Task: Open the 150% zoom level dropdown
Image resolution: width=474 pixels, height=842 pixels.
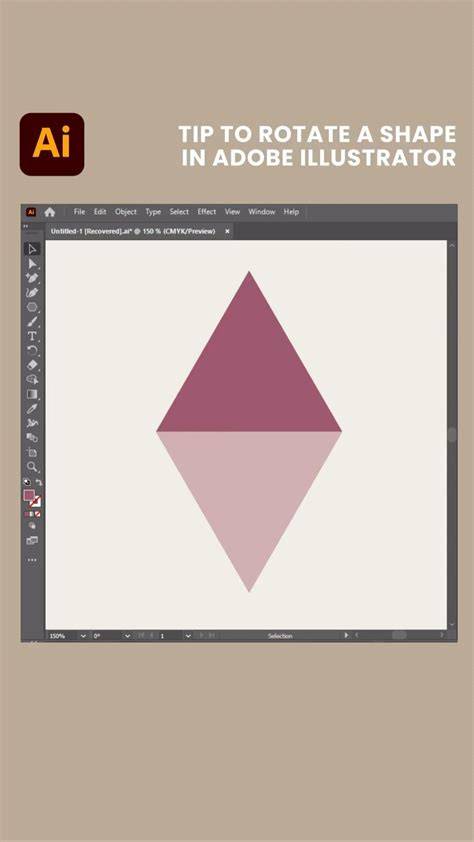Action: click(83, 636)
